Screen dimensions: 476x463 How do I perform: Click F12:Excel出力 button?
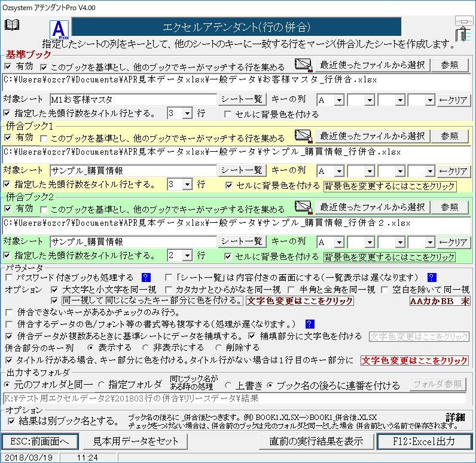coord(424,441)
